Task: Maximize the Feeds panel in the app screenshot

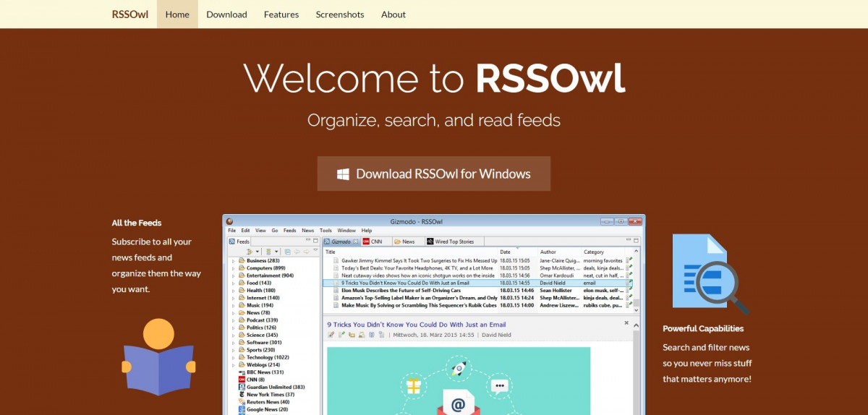Action: point(315,241)
